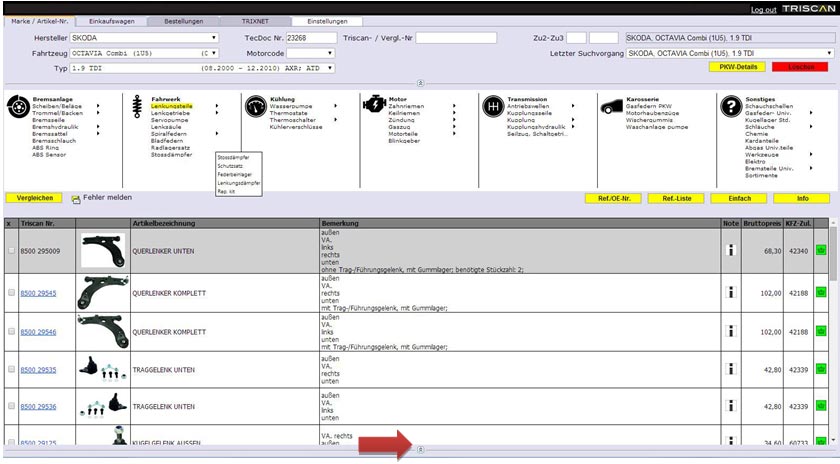Click the Sonstiges question mark icon
Viewport: 840px width, 464px height.
click(x=730, y=108)
